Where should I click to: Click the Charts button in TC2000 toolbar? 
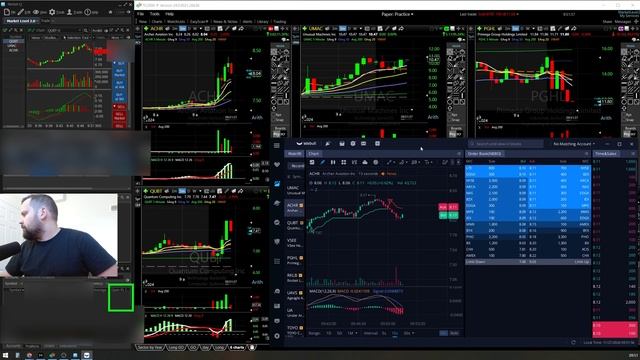click(x=157, y=22)
